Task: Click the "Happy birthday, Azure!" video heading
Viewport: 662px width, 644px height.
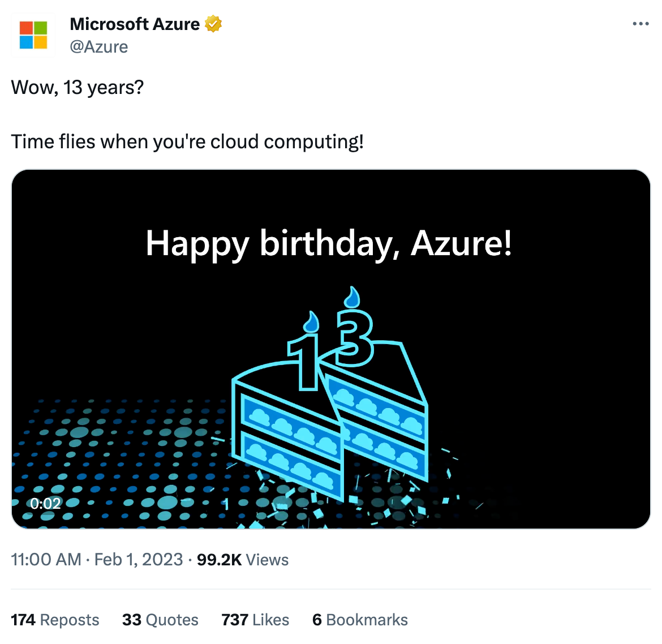Action: click(x=329, y=243)
